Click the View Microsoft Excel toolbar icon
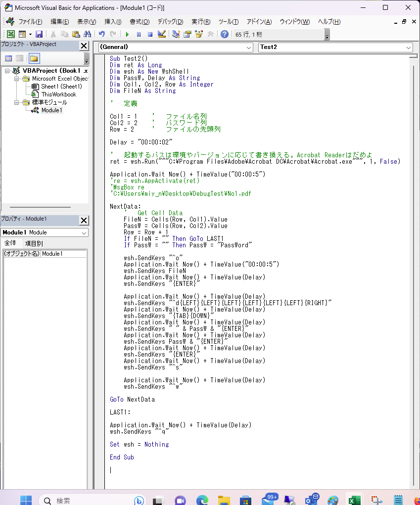This screenshot has width=420, height=505. [10, 34]
